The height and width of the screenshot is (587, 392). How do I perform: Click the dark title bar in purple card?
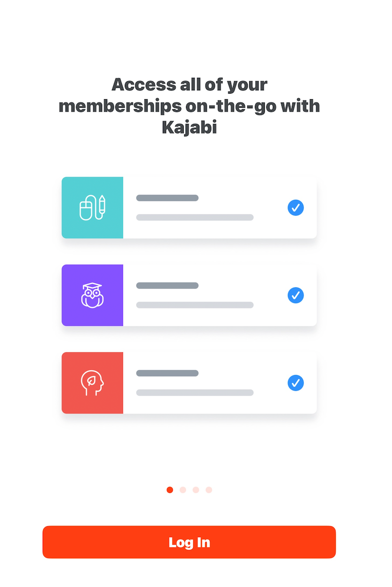[x=167, y=285]
